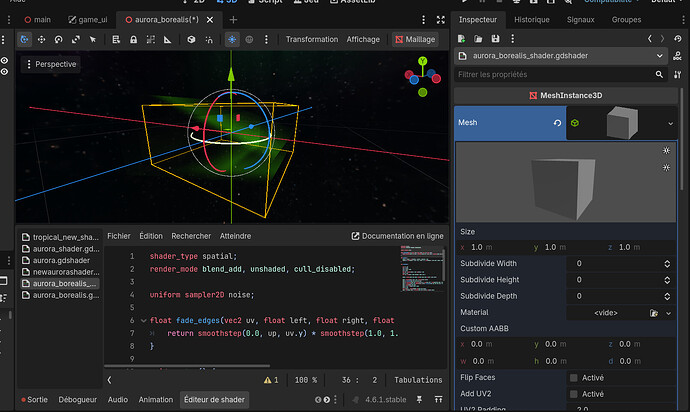Select the Rotate mode tool in the 3D toolbar
The width and height of the screenshot is (690, 412).
click(59, 39)
